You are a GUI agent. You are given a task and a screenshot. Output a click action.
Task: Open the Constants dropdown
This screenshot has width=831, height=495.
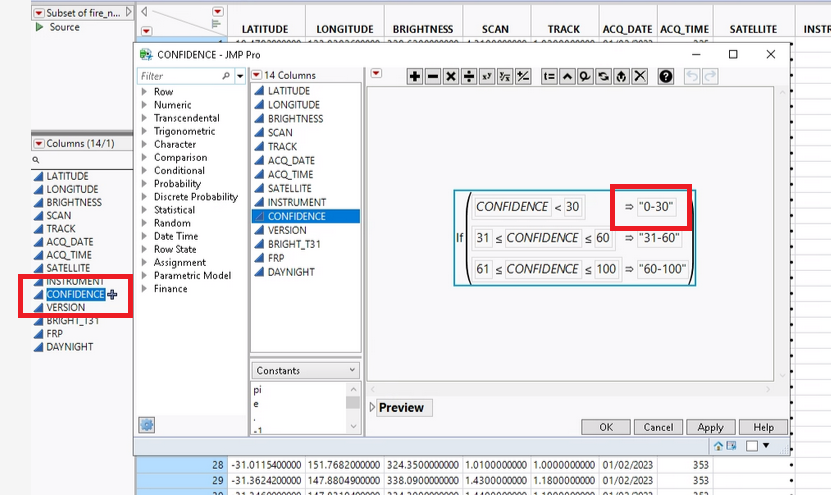coord(305,370)
